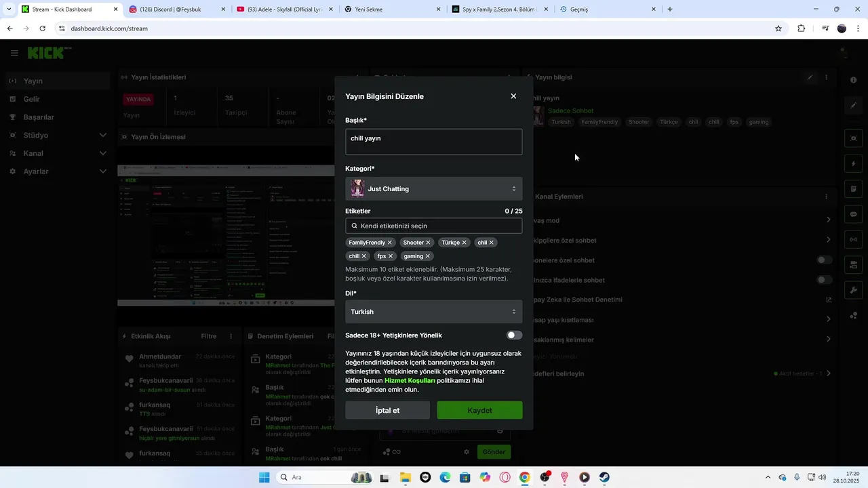
Task: Click Filtre in Etkinlik Akışı panel
Action: pos(209,336)
